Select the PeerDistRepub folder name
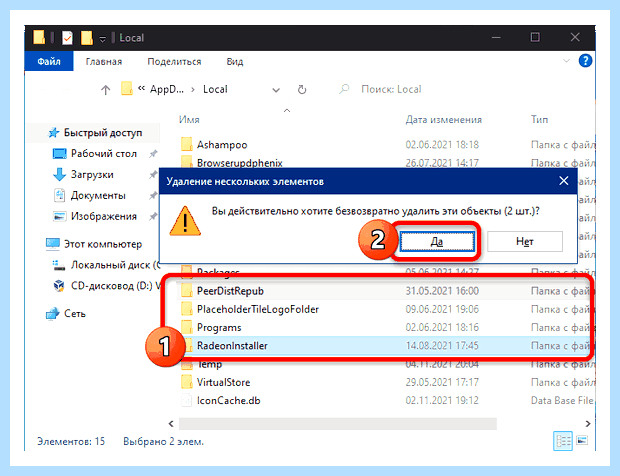 click(230, 291)
